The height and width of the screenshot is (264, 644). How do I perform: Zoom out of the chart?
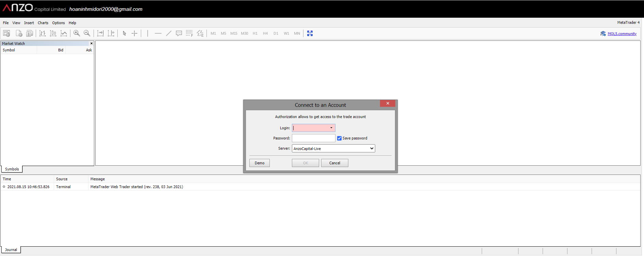(x=87, y=33)
